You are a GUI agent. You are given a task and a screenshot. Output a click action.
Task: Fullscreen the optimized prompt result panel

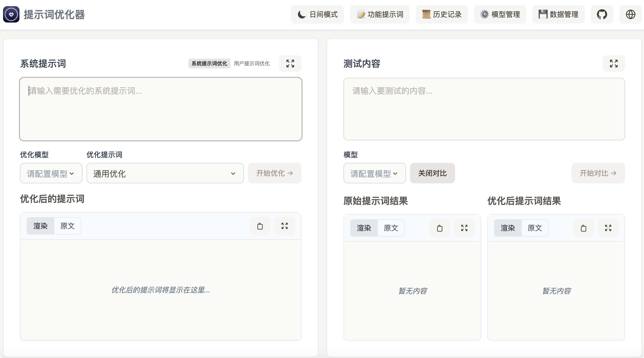tap(608, 228)
